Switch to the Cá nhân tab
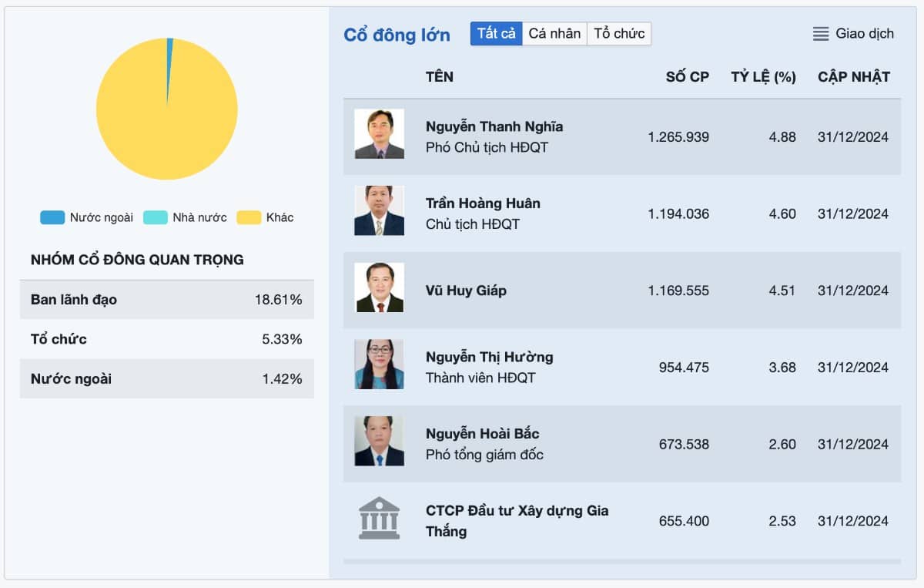Screen dimensions: 924x588 [554, 33]
